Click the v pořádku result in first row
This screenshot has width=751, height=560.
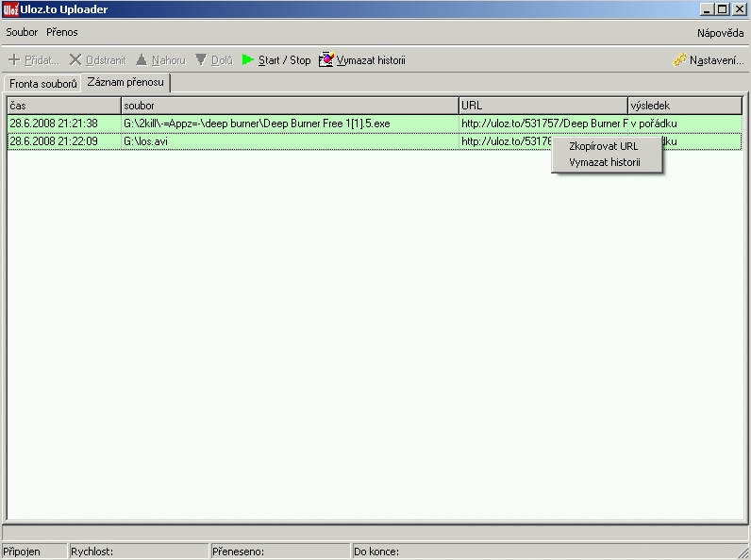click(685, 124)
